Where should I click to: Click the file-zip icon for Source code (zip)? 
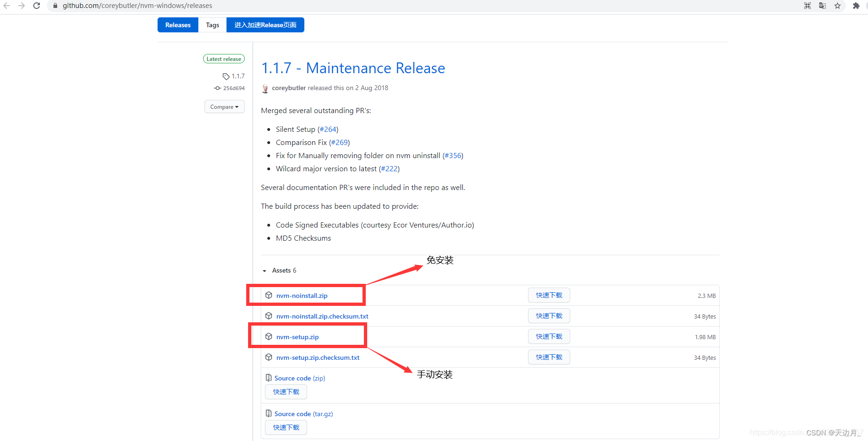tap(269, 378)
